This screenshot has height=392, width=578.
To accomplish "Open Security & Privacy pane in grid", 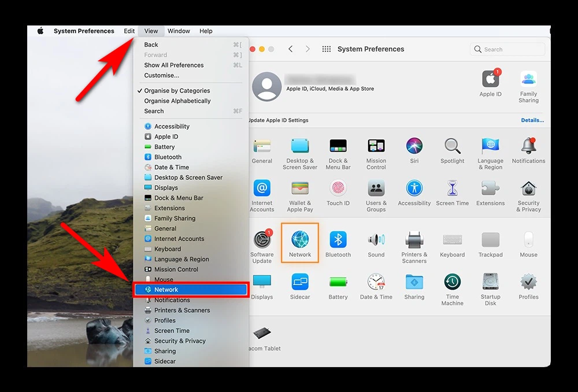I will 528,188.
